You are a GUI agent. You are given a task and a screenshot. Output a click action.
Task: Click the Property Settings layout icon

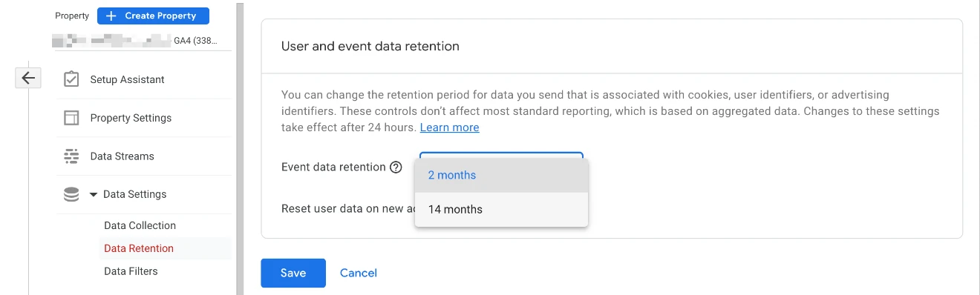coord(71,118)
